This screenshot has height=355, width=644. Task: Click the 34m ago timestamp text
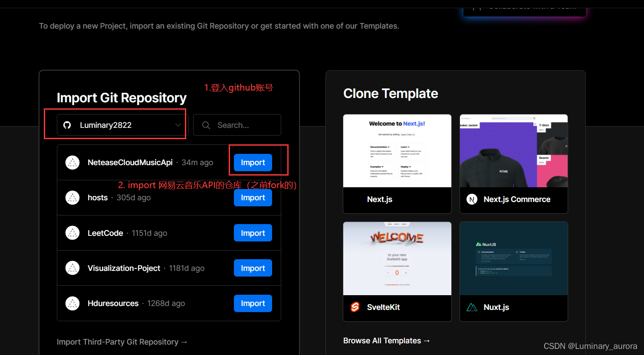click(197, 163)
